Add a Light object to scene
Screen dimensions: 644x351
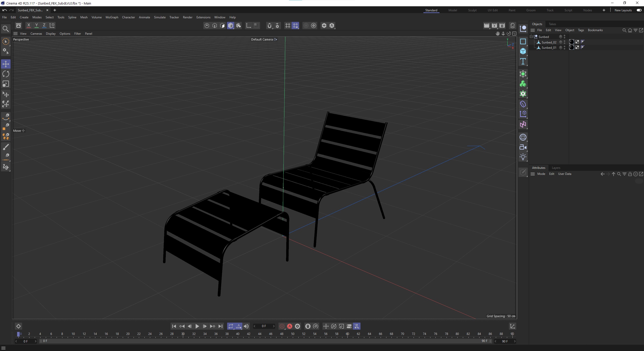pos(523,157)
